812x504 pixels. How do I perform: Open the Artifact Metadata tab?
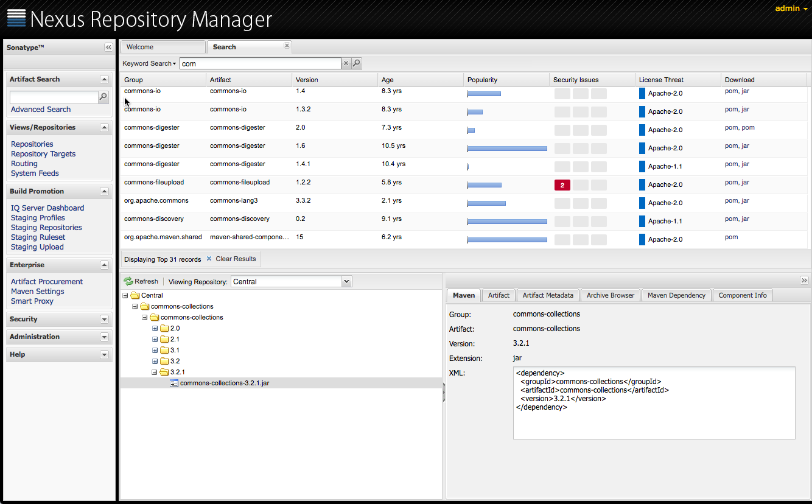548,295
